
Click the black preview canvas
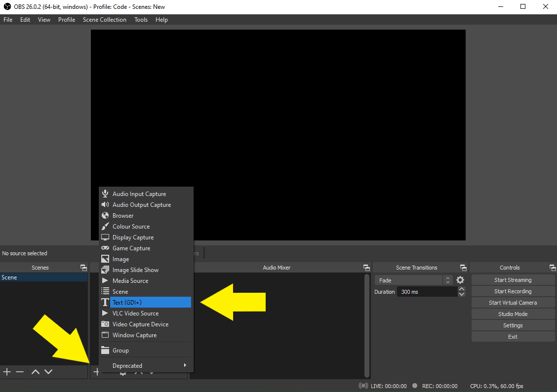278,135
